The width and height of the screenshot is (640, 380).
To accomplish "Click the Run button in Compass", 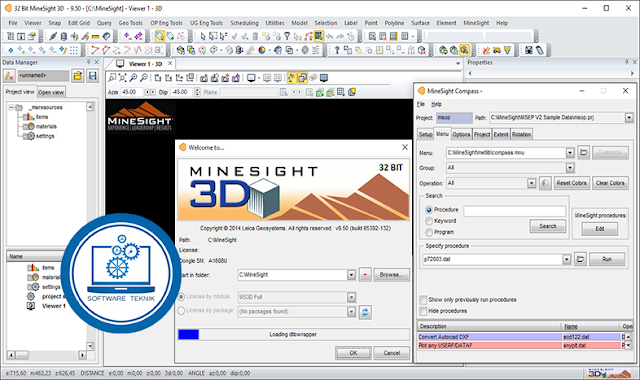I will tap(607, 259).
